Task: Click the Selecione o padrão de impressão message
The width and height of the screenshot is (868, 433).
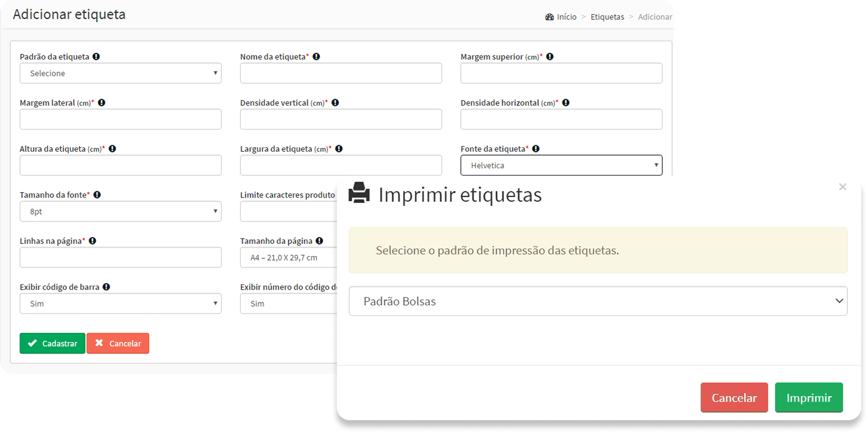Action: [x=497, y=250]
